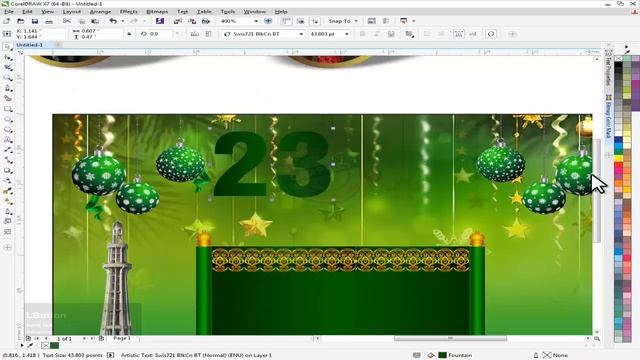This screenshot has height=360, width=640.
Task: Click the rotation angle input field
Action: (160, 34)
